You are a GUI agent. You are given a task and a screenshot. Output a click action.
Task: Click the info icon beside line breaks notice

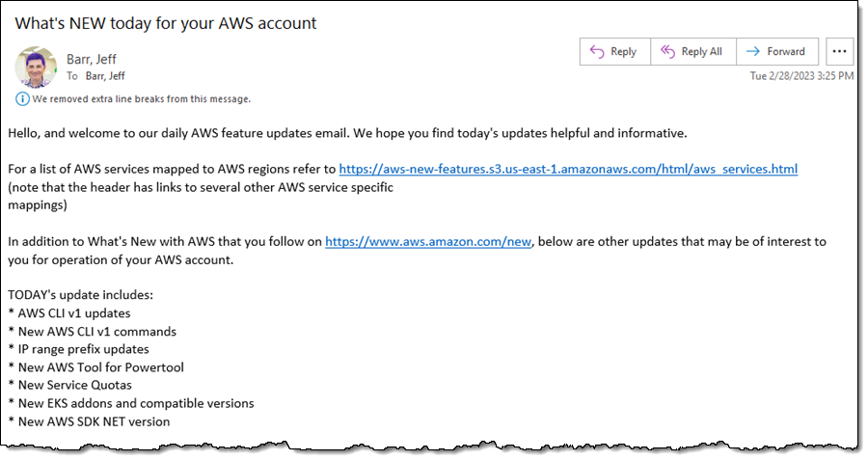click(x=21, y=99)
